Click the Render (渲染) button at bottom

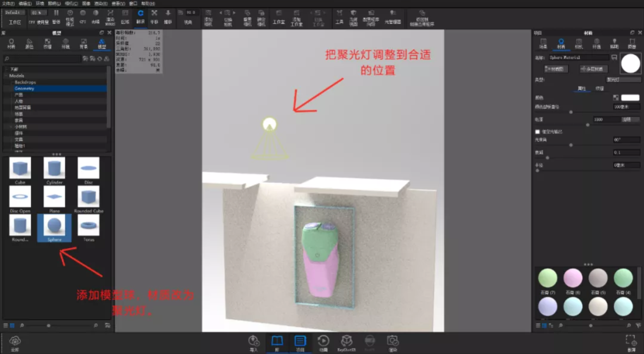393,343
